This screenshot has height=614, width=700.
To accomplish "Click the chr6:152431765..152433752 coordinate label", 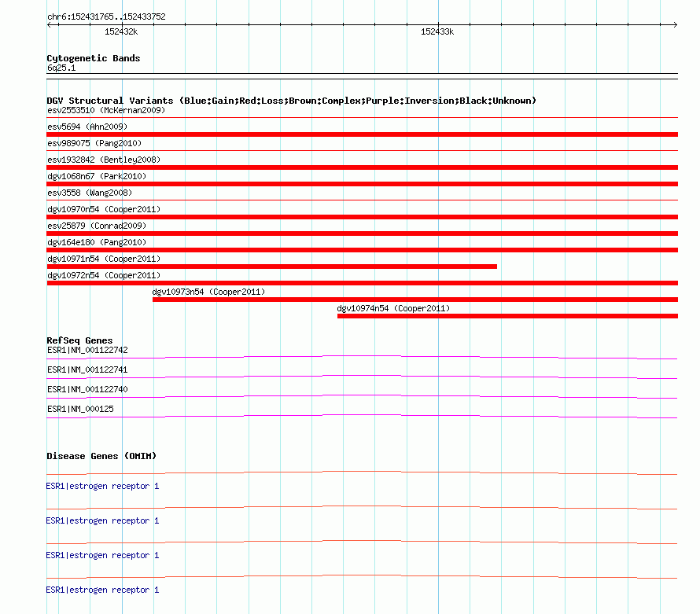I will 106,17.
